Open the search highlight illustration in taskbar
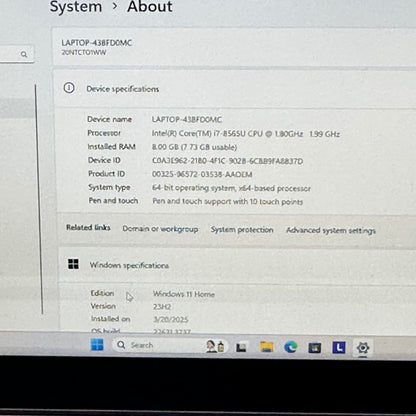This screenshot has height=416, width=416. coord(215,346)
